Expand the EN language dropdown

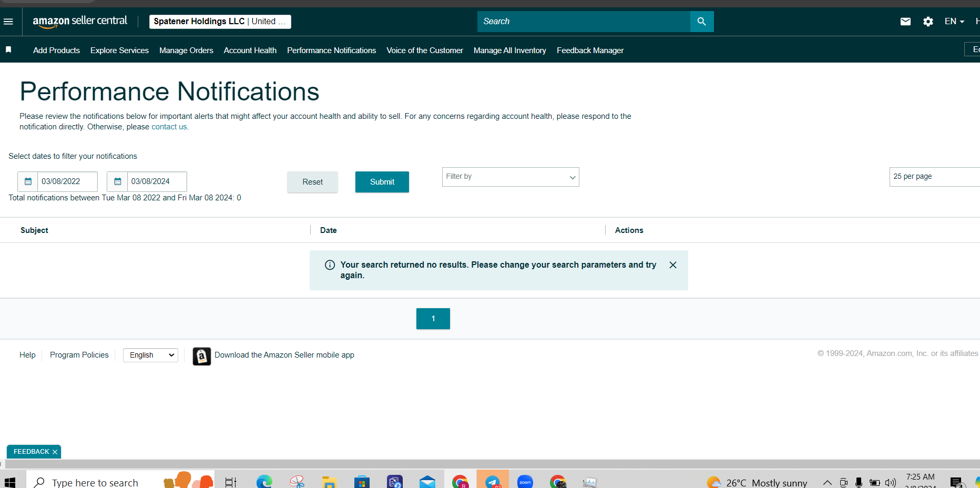click(954, 22)
